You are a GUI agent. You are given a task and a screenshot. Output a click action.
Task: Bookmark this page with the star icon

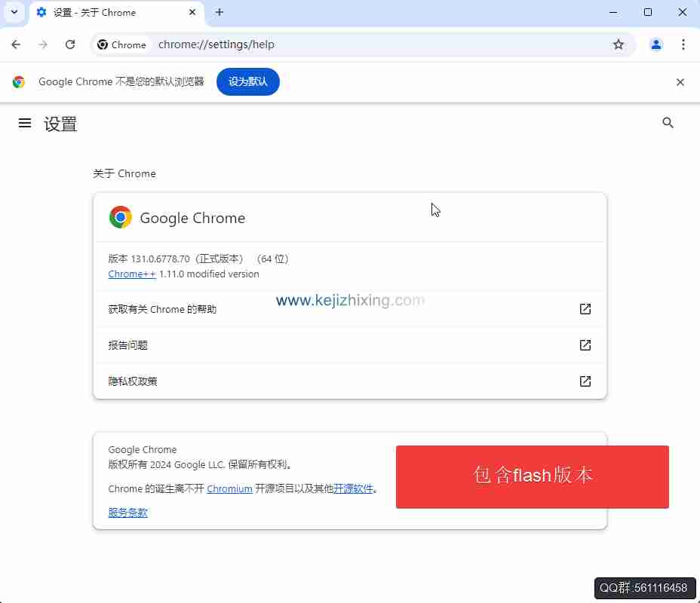[x=619, y=44]
